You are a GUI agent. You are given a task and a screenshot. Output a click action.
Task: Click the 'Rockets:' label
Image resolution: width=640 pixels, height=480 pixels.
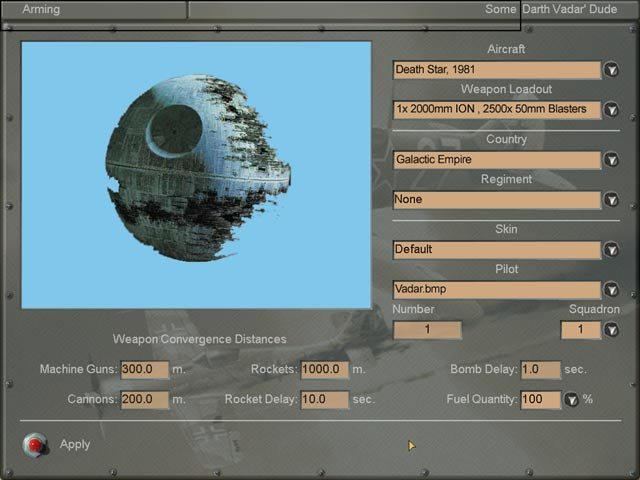point(274,369)
